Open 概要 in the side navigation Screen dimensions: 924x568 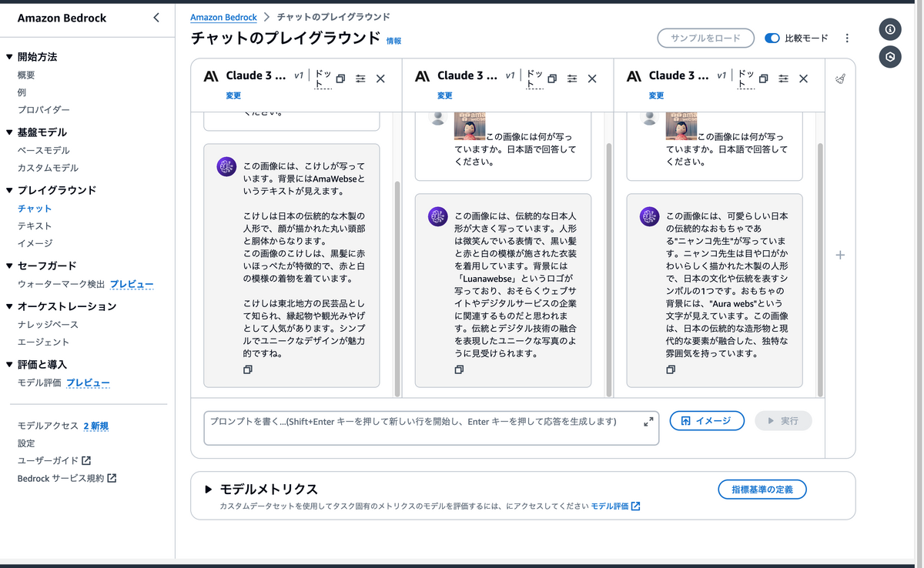point(26,75)
